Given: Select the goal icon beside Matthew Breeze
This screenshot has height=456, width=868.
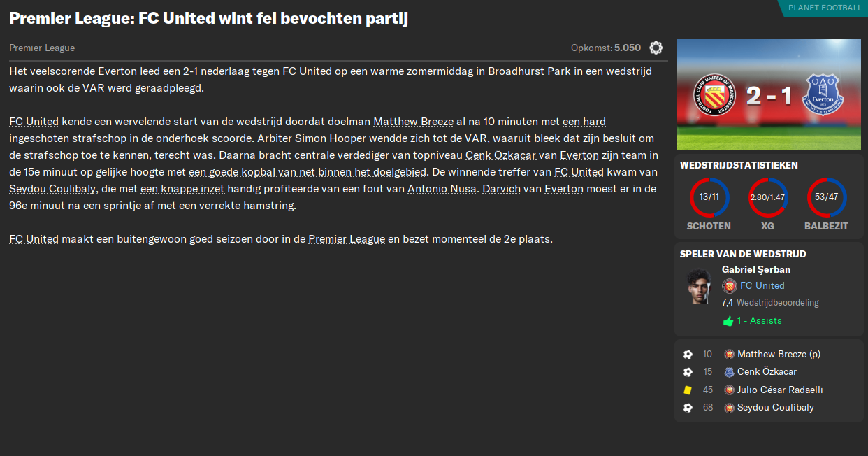Looking at the screenshot, I should pyautogui.click(x=688, y=354).
